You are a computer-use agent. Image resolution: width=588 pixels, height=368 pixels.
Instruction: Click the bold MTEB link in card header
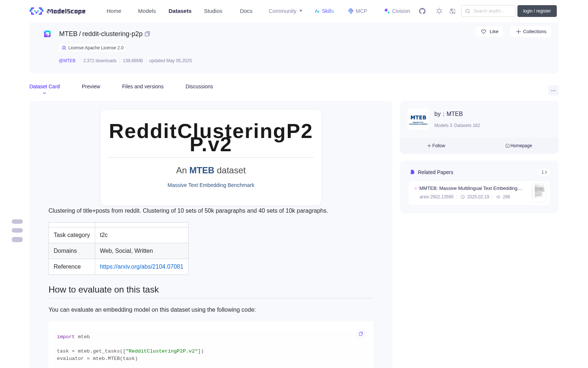pos(202,170)
